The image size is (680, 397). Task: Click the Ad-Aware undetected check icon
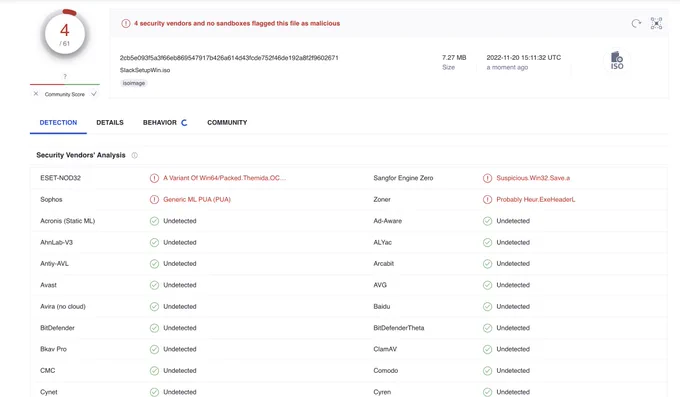487,221
